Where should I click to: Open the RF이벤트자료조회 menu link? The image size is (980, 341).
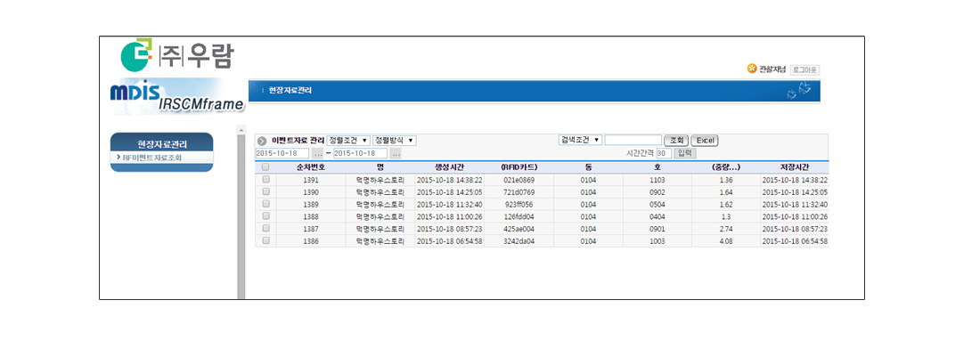(151, 158)
